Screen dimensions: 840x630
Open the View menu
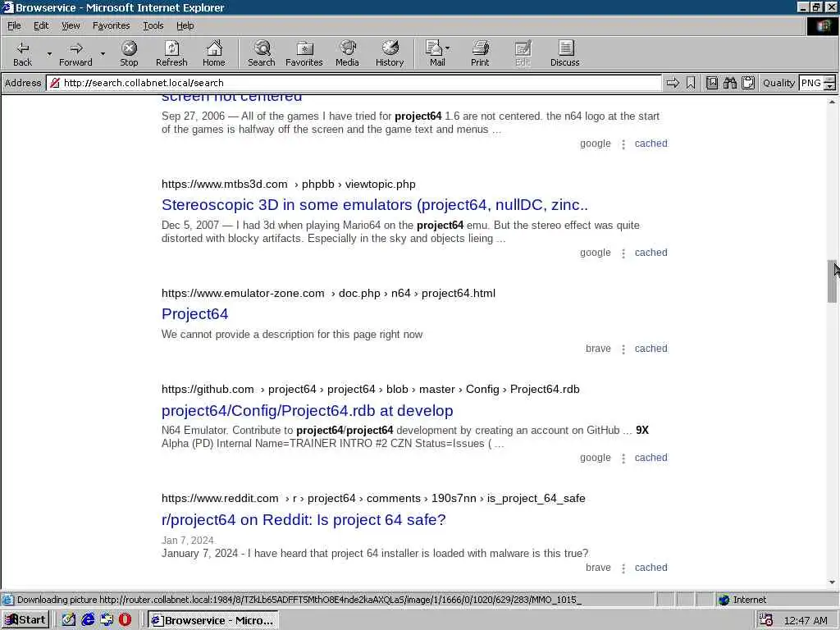[x=71, y=25]
